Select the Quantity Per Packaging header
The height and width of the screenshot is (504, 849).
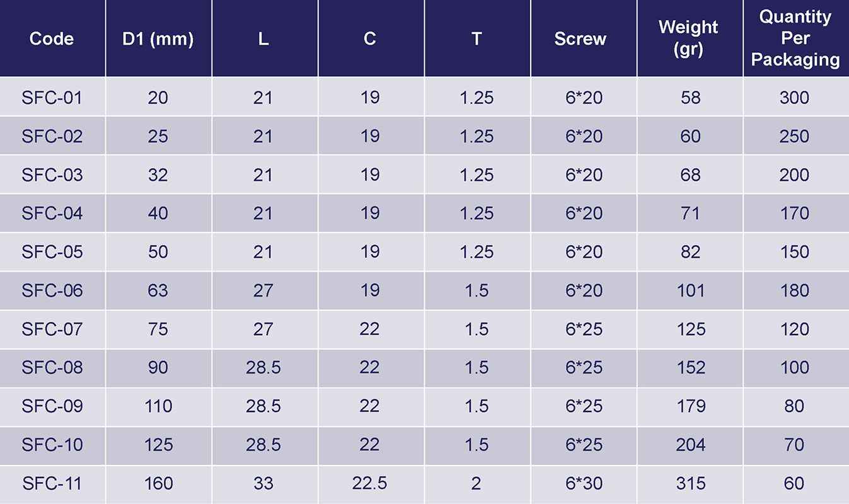click(795, 39)
